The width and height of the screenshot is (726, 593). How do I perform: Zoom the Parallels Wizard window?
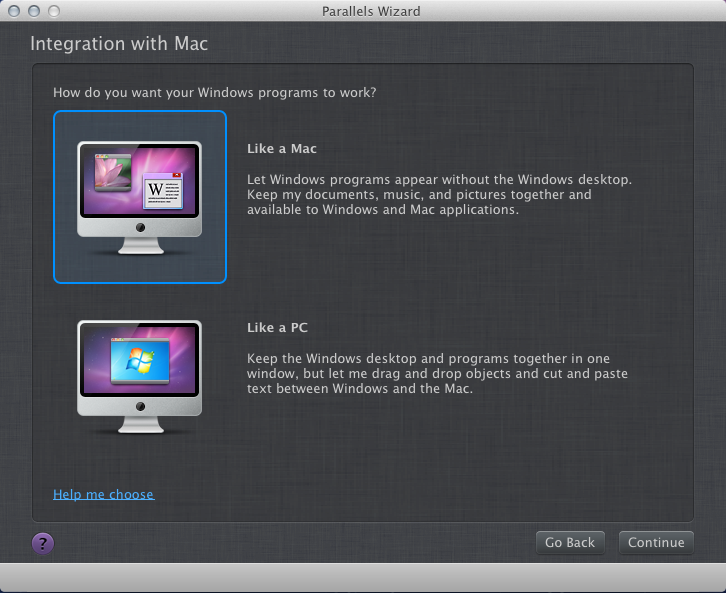54,11
